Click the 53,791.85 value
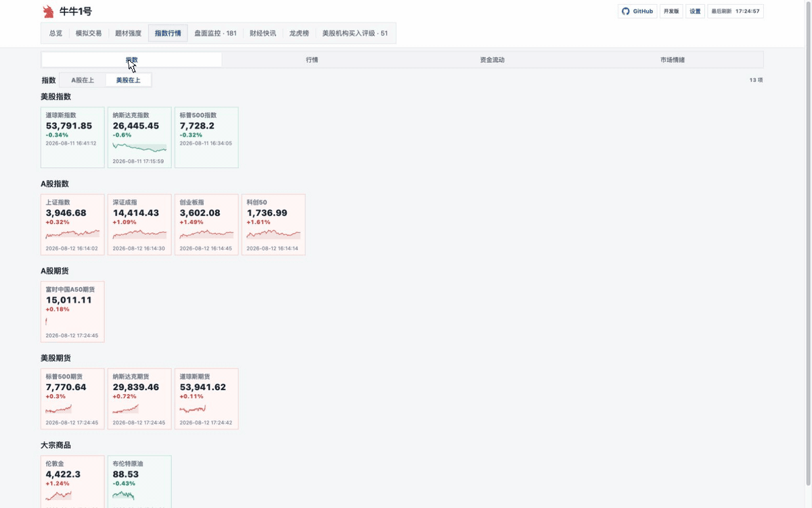 69,125
